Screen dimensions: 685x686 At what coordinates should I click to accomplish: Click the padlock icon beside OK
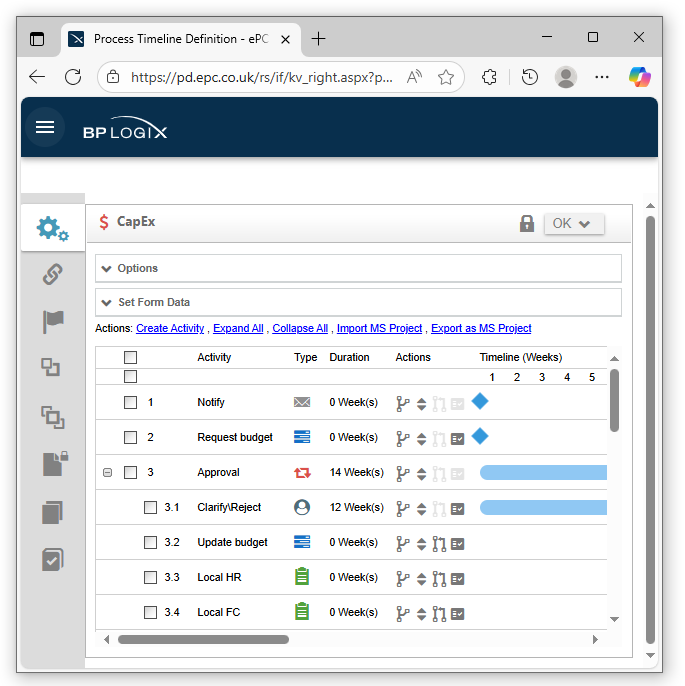[526, 223]
